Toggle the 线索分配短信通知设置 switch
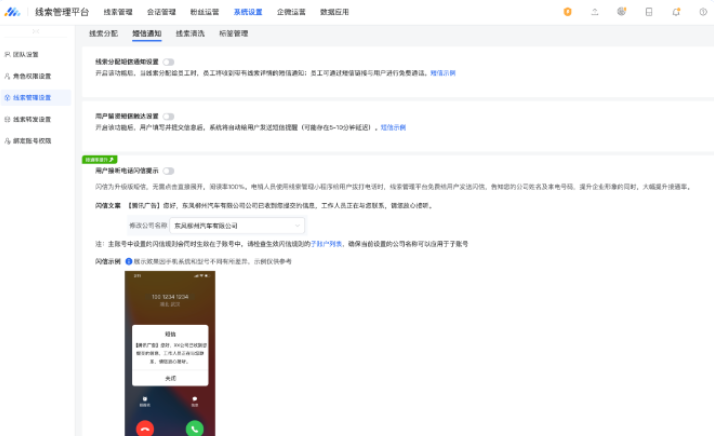 [x=168, y=62]
